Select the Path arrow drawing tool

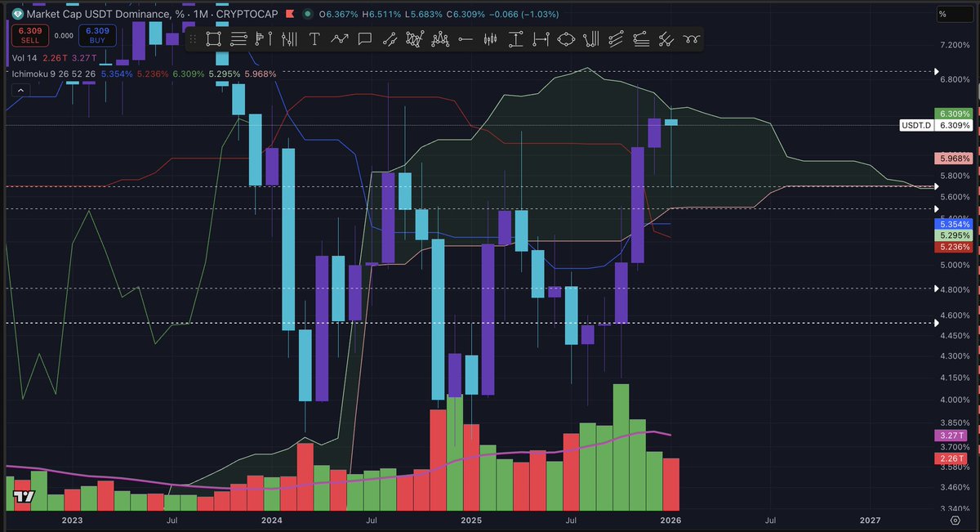[340, 38]
